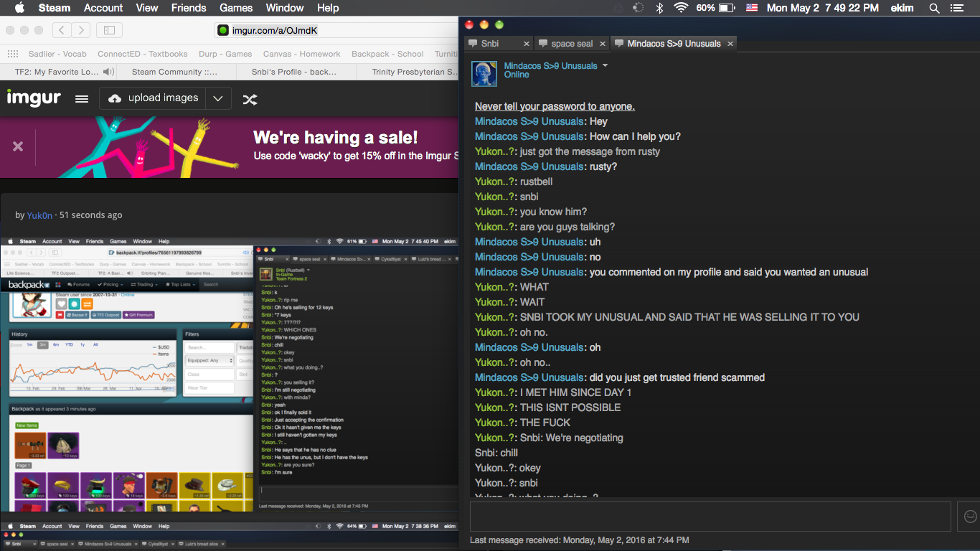The height and width of the screenshot is (551, 980).
Task: Open the Friends menu in menu bar
Action: coord(188,8)
